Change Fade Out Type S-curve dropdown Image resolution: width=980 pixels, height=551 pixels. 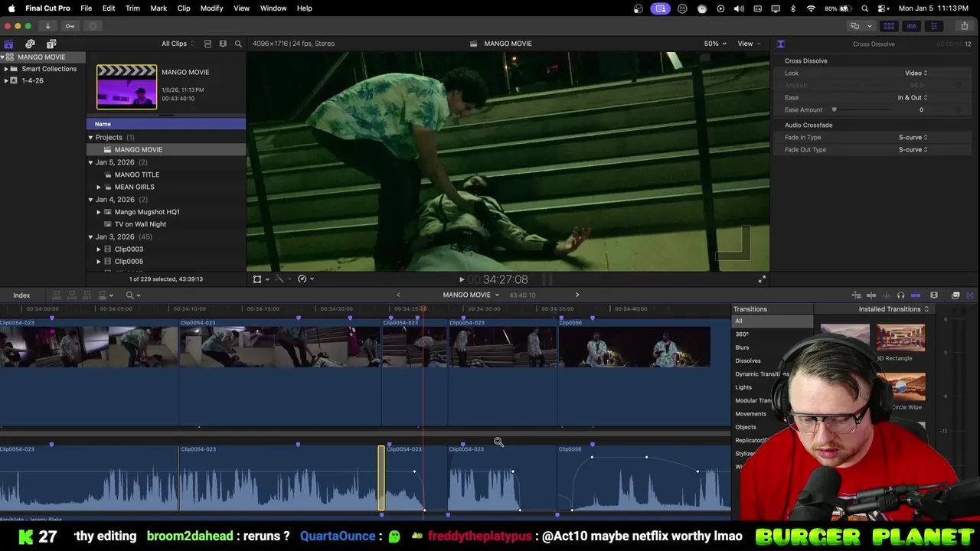click(913, 150)
